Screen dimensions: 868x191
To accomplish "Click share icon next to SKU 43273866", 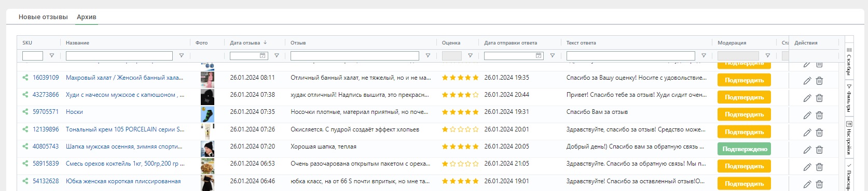I will point(25,95).
